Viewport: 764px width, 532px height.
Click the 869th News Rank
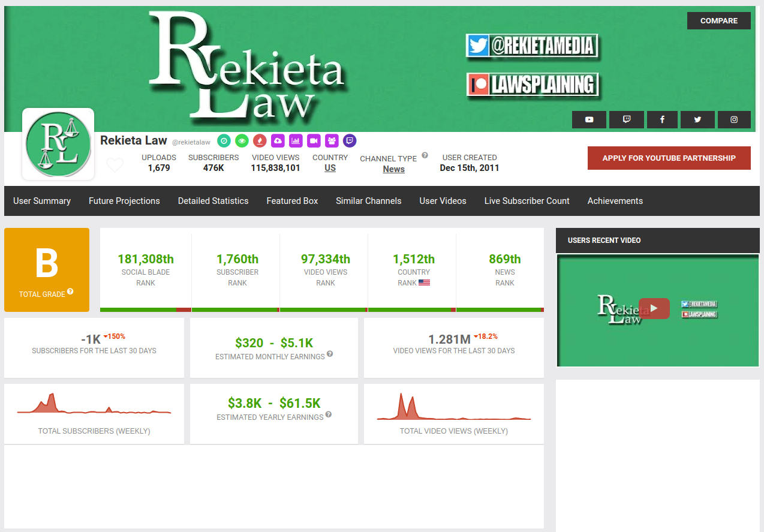point(505,259)
